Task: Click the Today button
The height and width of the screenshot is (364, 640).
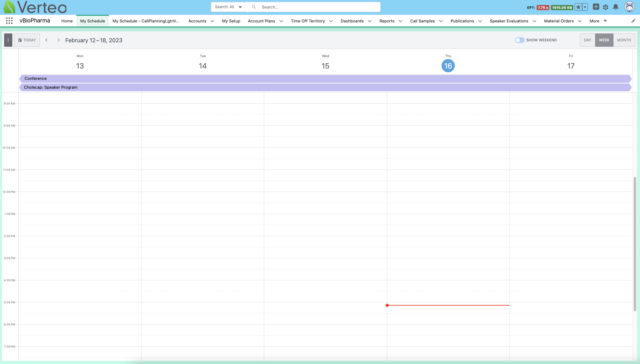Action: click(x=27, y=40)
